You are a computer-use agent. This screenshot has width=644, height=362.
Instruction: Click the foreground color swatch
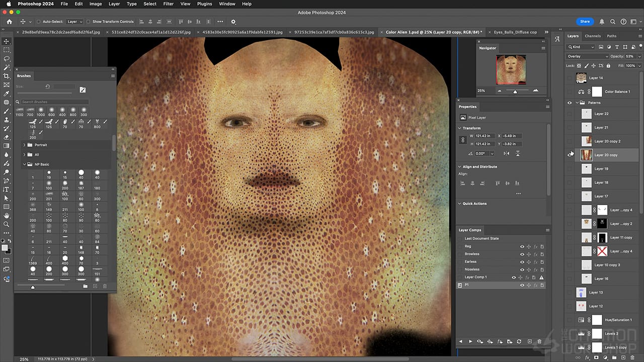pyautogui.click(x=4, y=248)
